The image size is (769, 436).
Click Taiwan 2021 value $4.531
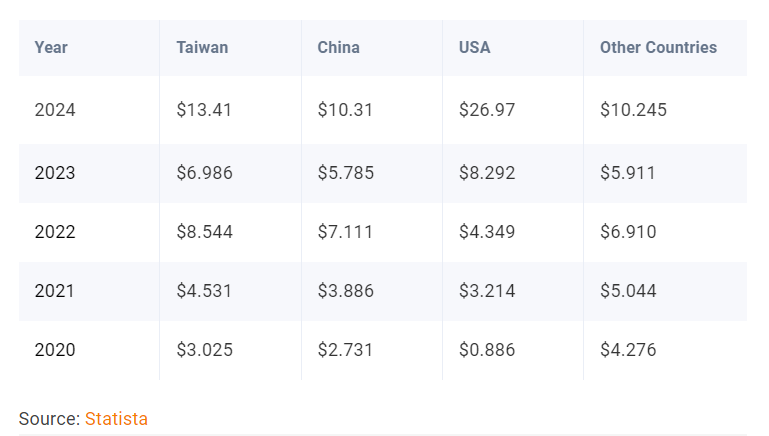[204, 291]
